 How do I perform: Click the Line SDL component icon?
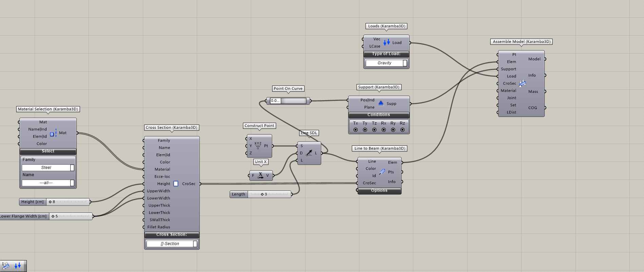coord(309,153)
